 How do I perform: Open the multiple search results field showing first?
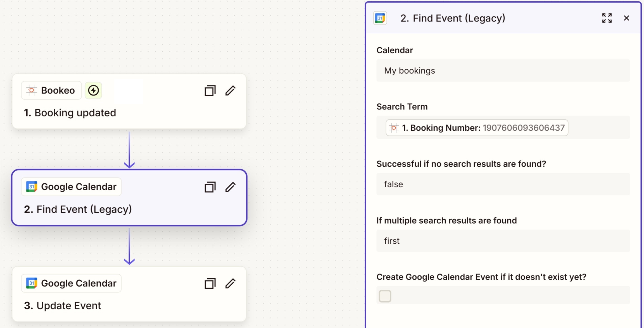503,241
